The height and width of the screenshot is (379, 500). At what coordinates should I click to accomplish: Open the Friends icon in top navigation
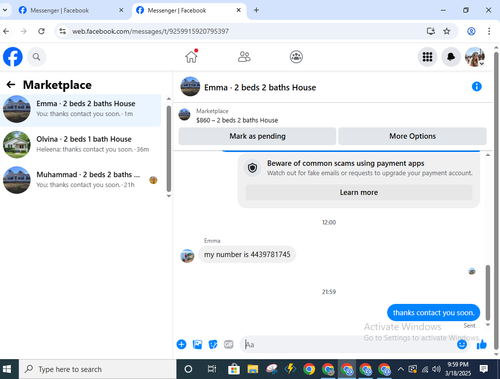244,57
